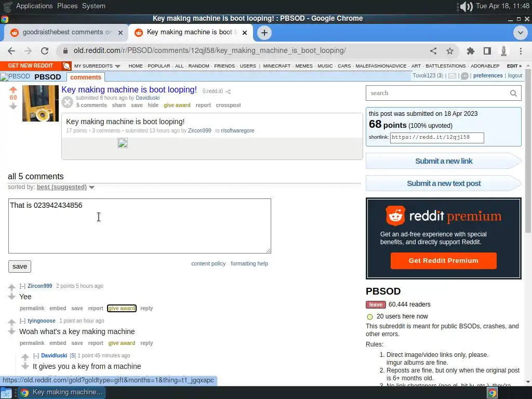Click the leave subreddit button
This screenshot has height=399, width=532.
[376, 304]
